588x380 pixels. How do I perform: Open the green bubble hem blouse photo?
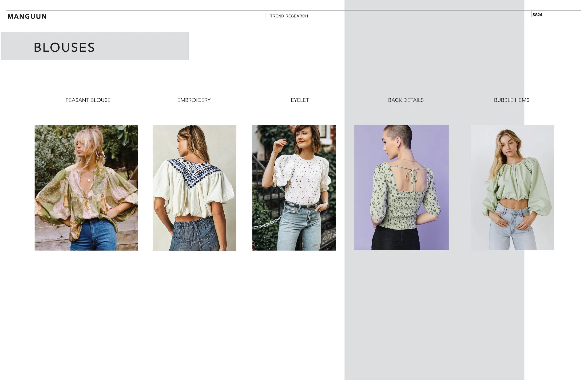(x=512, y=187)
